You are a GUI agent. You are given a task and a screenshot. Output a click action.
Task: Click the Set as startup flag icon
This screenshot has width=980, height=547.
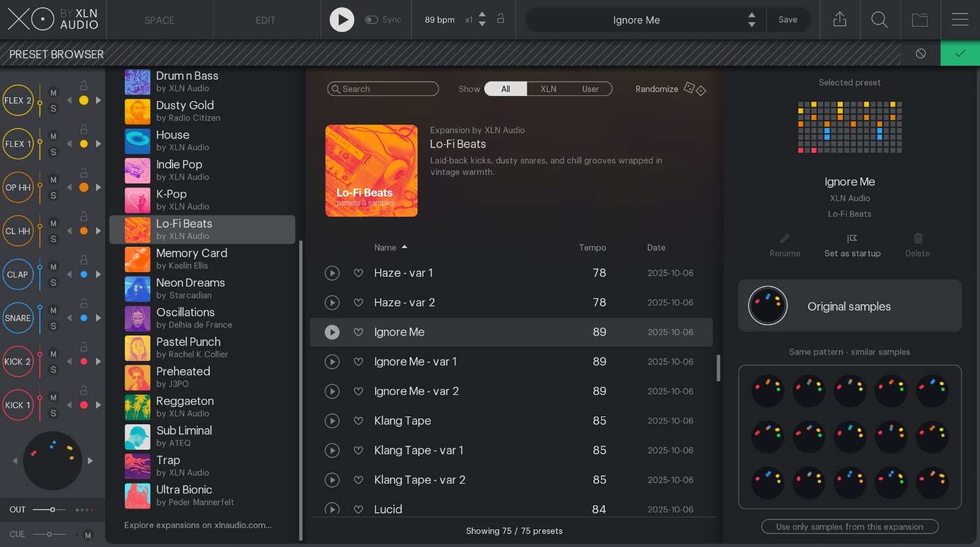852,239
